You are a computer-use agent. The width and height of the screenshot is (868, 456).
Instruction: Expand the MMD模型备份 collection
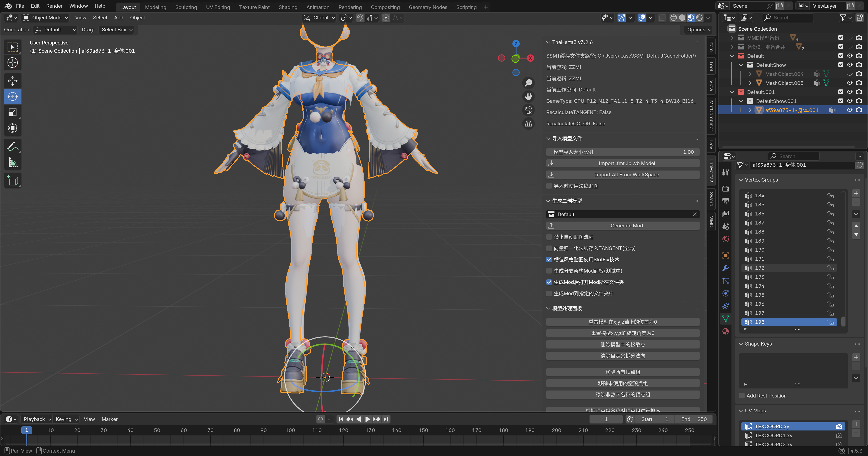pyautogui.click(x=731, y=38)
